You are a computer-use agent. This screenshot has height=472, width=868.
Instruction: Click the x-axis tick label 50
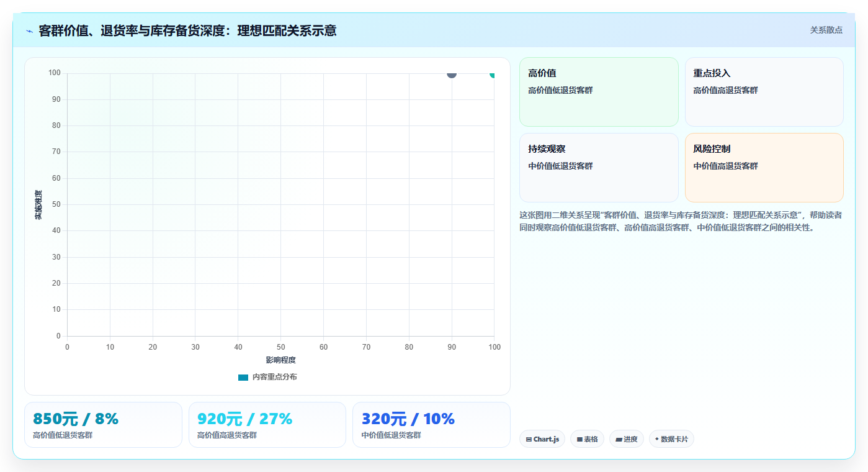pyautogui.click(x=280, y=347)
